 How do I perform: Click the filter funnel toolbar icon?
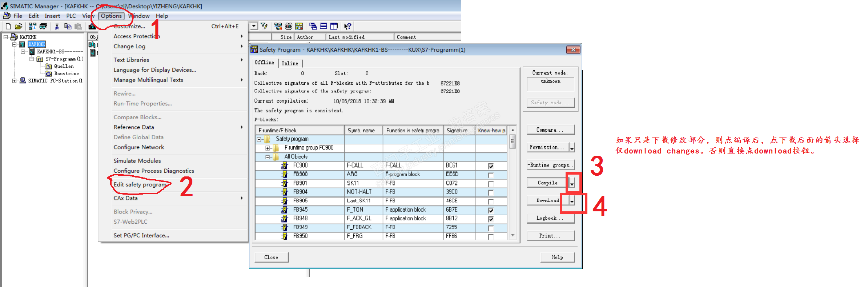[x=264, y=26]
